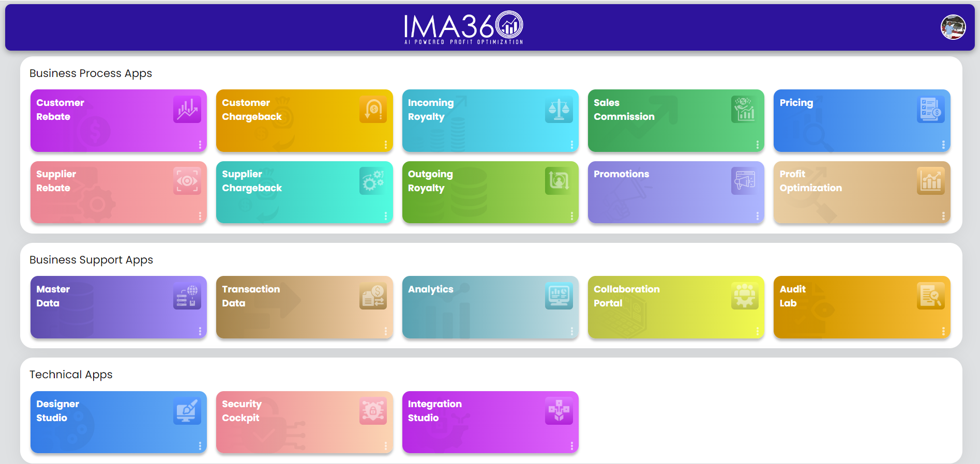Open Analytics card options menu

[x=572, y=331]
